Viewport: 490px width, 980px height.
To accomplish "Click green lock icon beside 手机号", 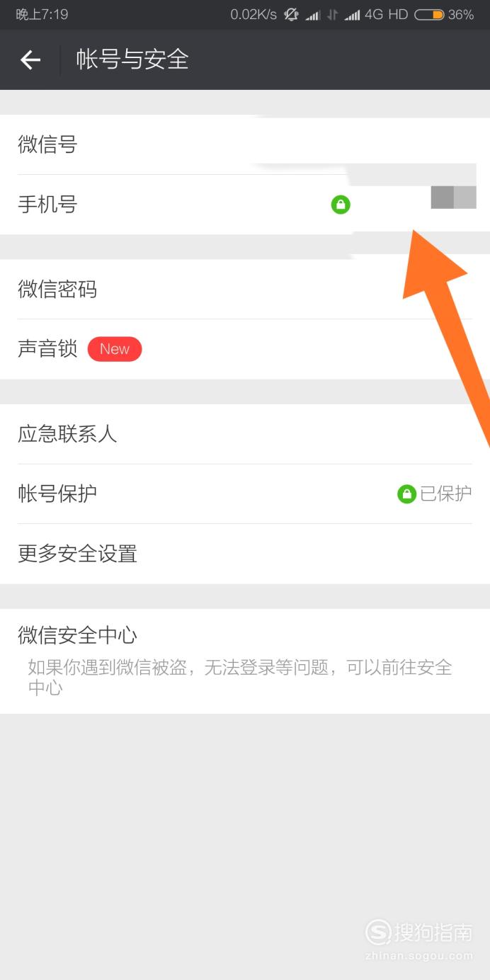I will pos(341,205).
